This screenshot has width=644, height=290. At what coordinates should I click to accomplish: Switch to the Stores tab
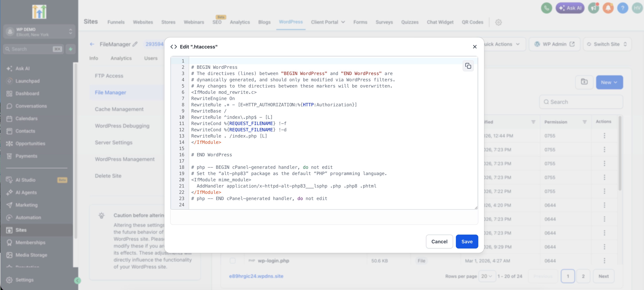168,22
